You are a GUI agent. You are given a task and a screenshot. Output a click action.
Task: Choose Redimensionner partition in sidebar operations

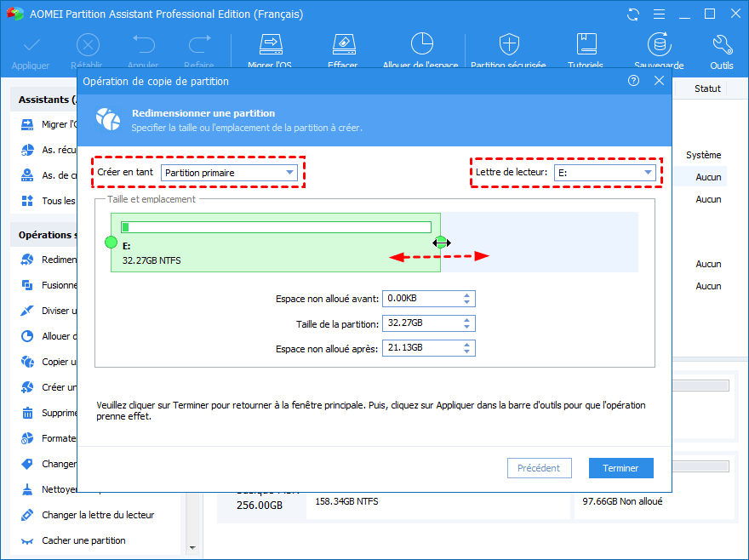point(49,260)
